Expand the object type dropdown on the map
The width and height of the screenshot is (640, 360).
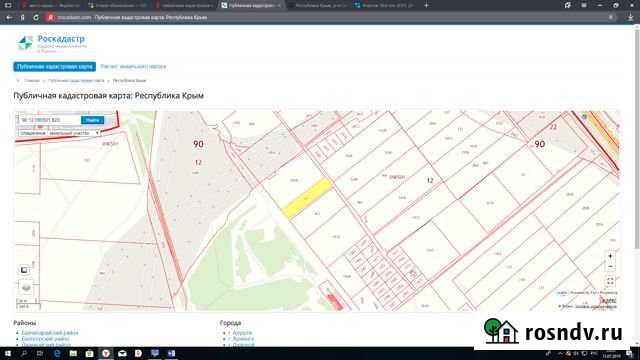coord(60,133)
